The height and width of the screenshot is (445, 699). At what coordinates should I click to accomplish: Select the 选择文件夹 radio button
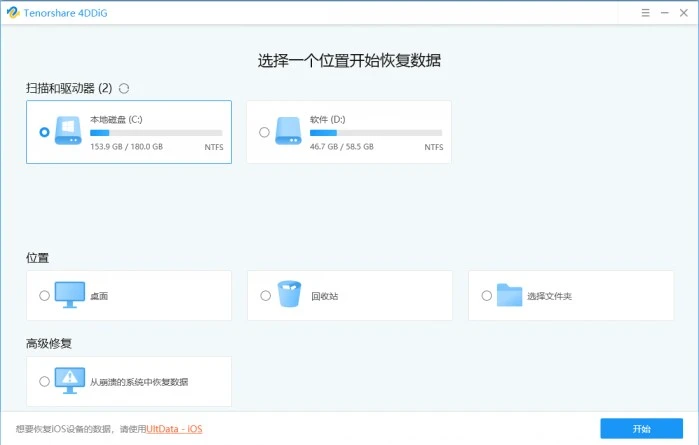[x=486, y=296]
